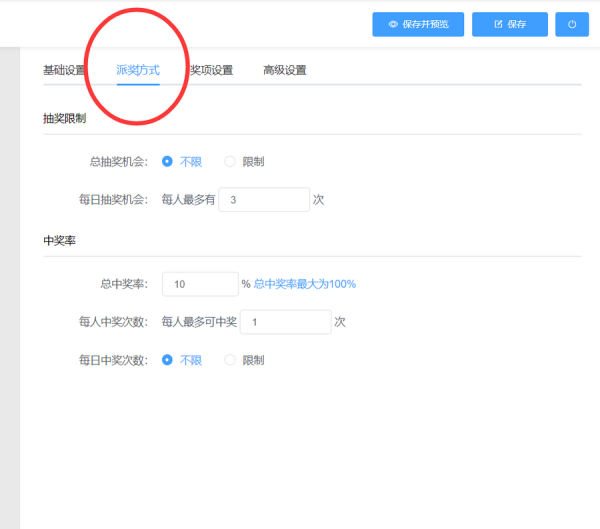Focus the 每日抽奖机会 count input field
Image resolution: width=600 pixels, height=529 pixels.
pyautogui.click(x=264, y=199)
